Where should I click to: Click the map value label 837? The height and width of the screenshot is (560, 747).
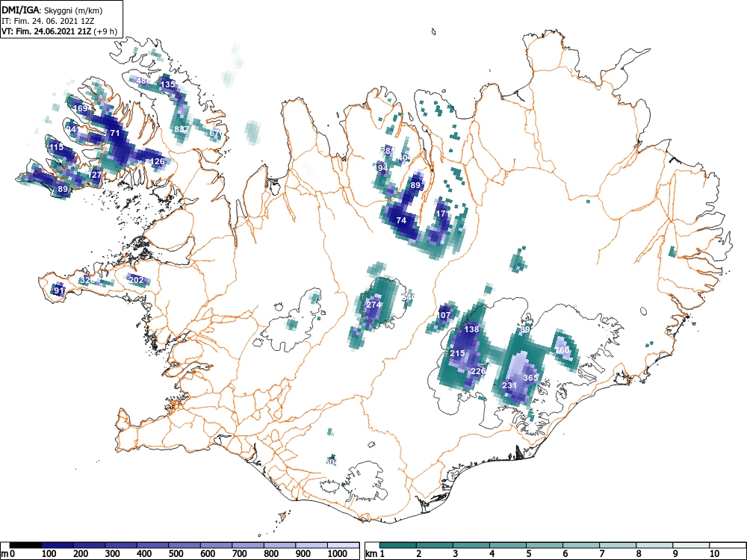tap(181, 129)
